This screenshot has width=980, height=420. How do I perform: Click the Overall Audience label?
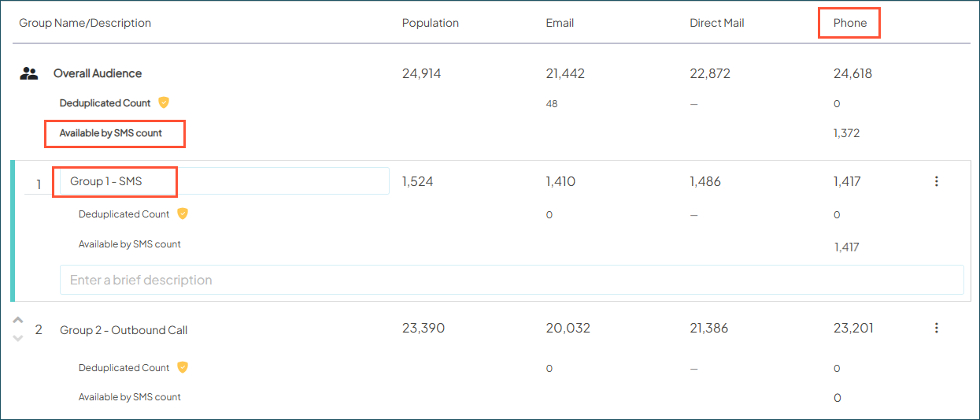click(x=98, y=73)
